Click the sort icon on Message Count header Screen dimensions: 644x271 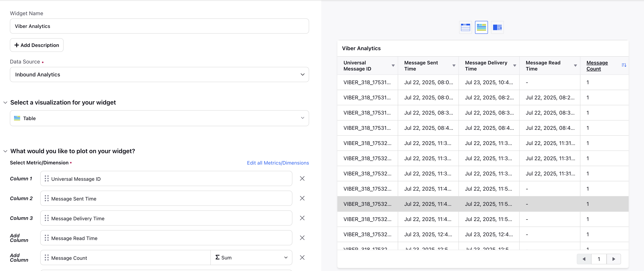[x=624, y=65]
